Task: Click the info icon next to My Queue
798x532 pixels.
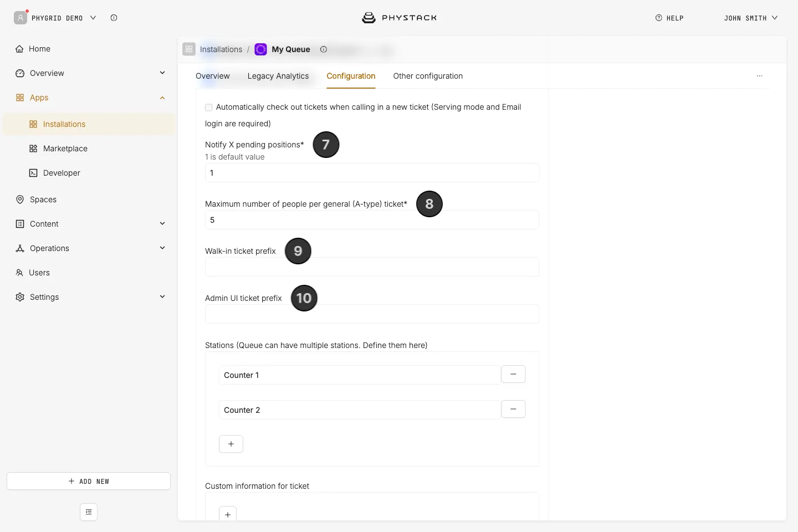Action: tap(324, 49)
